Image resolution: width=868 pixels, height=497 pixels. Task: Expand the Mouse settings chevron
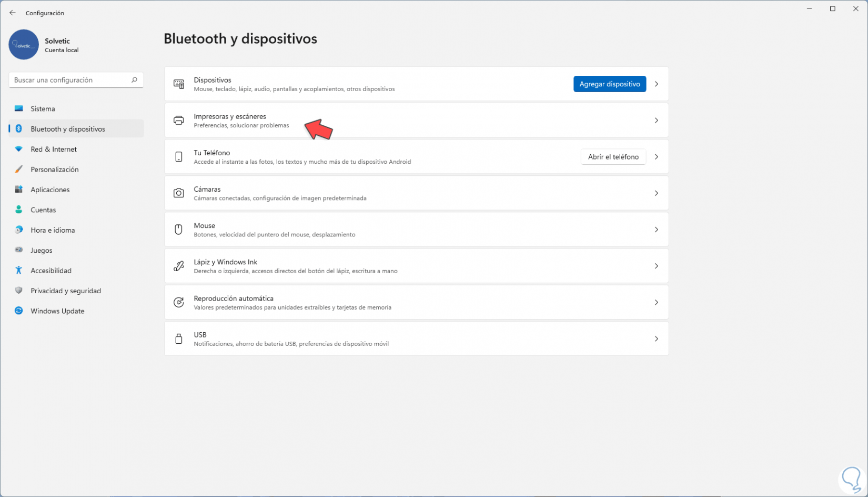tap(656, 230)
